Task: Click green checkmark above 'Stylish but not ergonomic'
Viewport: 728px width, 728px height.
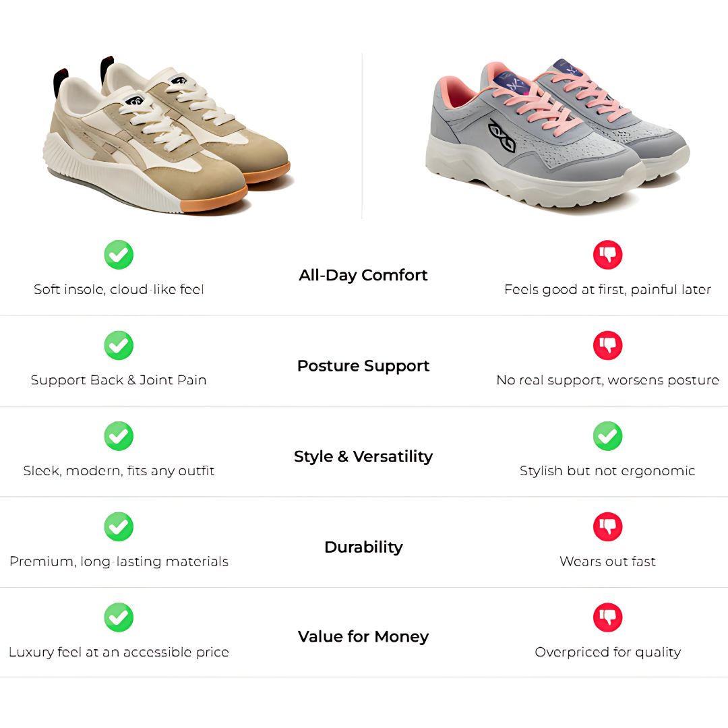Action: pos(607,436)
